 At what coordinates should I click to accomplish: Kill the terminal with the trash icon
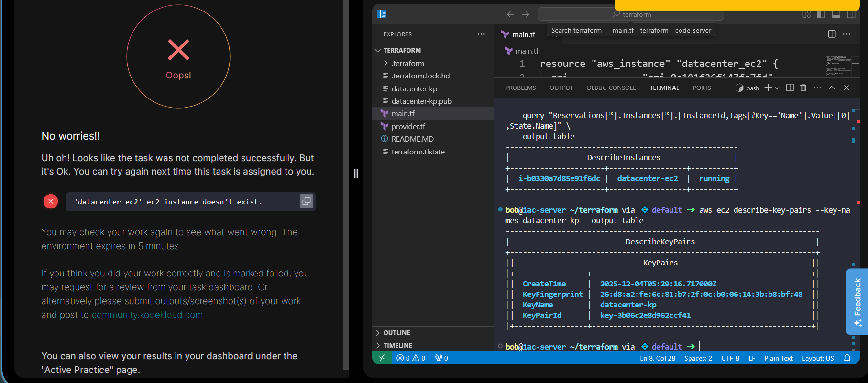click(x=803, y=88)
